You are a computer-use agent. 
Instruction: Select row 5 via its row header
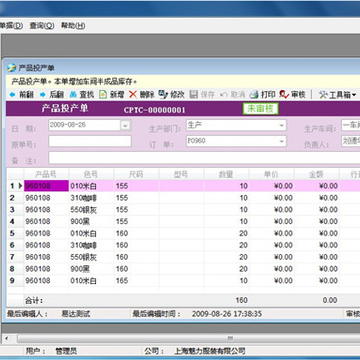coord(15,233)
